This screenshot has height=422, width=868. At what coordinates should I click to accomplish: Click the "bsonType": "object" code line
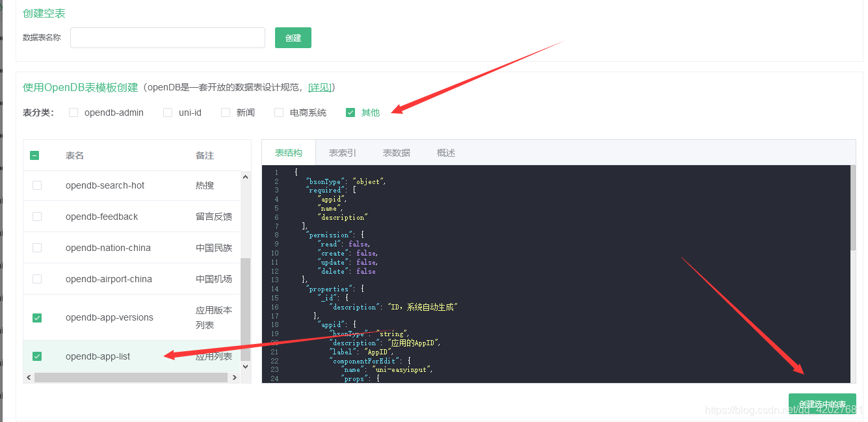tap(346, 181)
